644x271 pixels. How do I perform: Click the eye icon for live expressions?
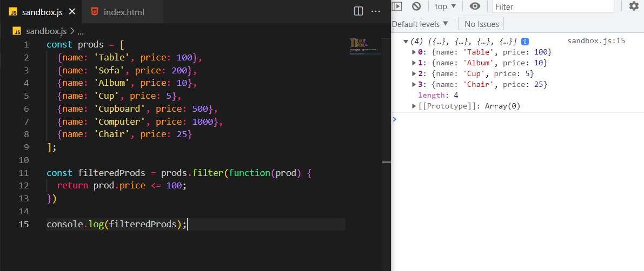click(475, 6)
